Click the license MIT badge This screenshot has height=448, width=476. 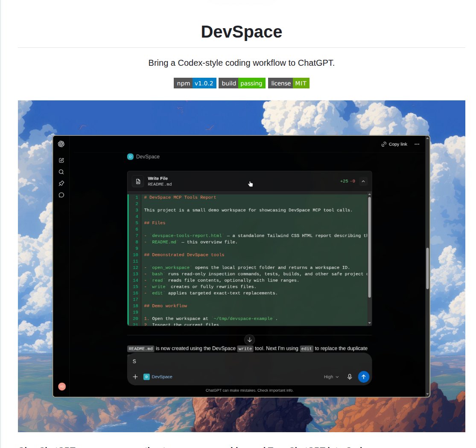point(289,83)
